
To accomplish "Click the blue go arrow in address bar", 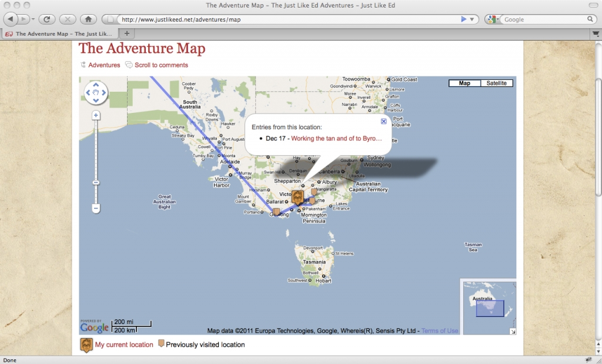I will tap(463, 19).
